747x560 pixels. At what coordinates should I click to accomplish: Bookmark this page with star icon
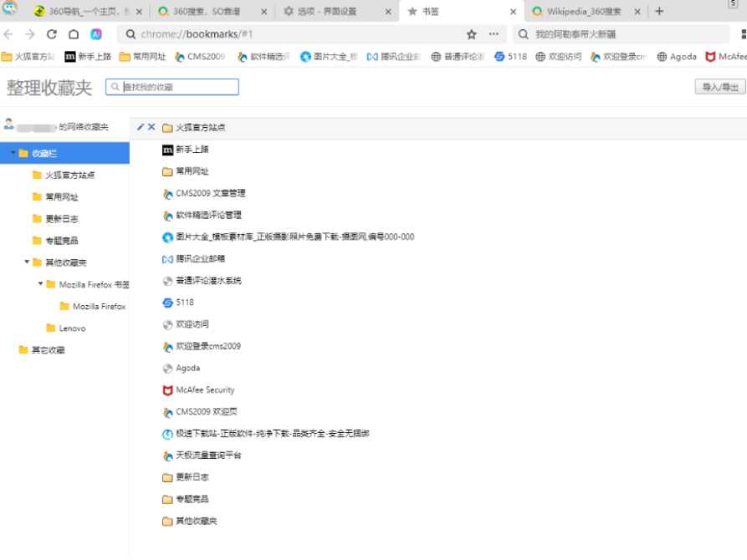point(472,34)
